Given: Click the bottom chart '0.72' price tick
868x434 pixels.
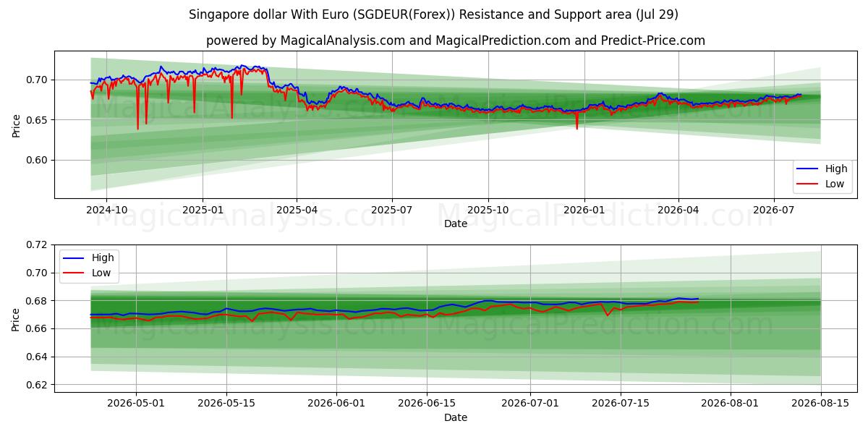Looking at the screenshot, I should point(38,245).
